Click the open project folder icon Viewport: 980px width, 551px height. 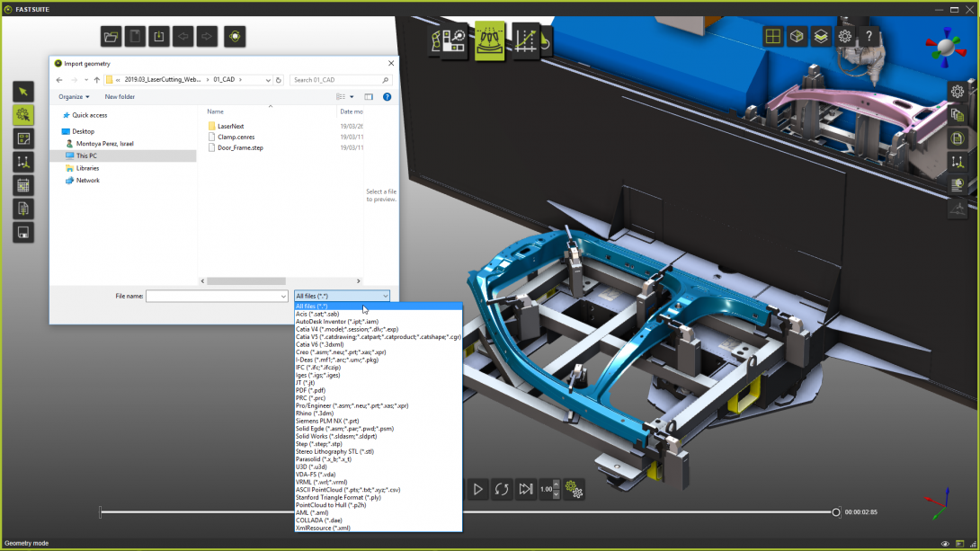111,37
